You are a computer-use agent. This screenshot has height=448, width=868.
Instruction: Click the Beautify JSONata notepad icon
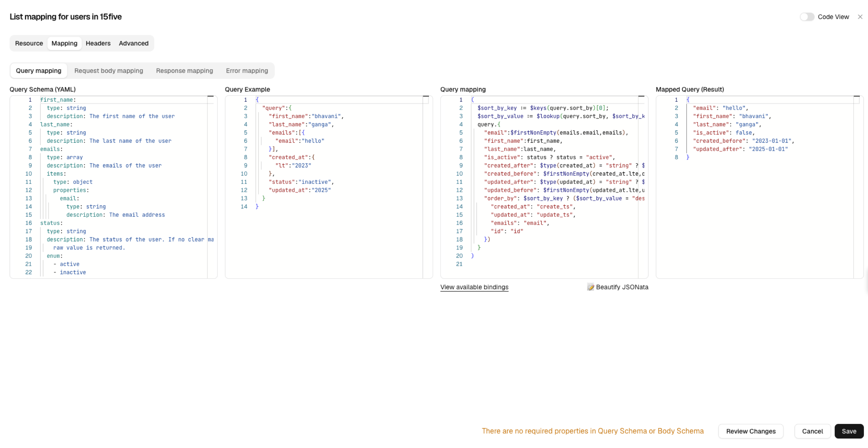[x=591, y=287]
